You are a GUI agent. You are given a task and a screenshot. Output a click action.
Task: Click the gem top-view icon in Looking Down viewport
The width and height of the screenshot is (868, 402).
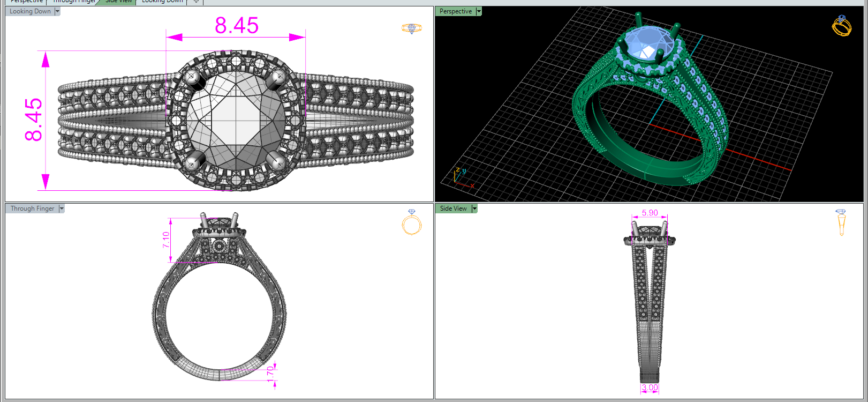411,28
